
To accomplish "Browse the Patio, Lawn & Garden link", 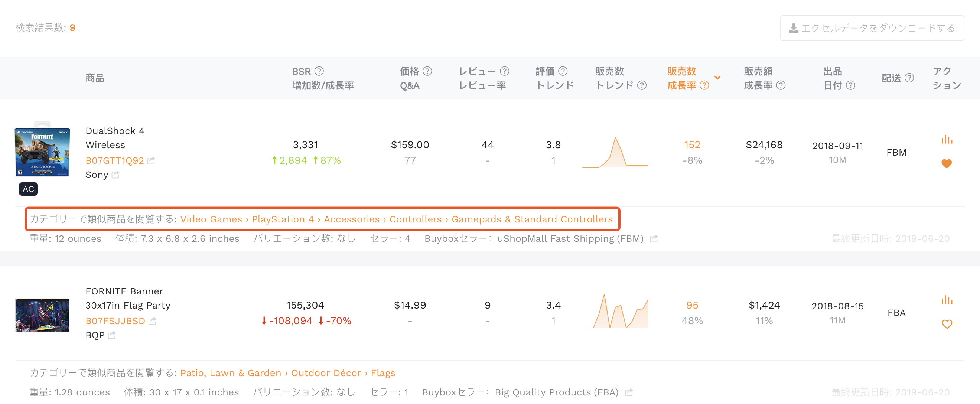I will click(231, 373).
